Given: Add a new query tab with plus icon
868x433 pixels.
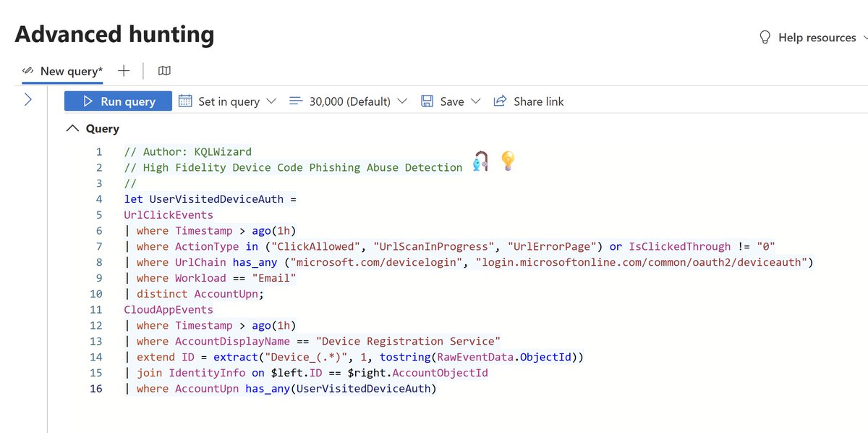Looking at the screenshot, I should (124, 70).
